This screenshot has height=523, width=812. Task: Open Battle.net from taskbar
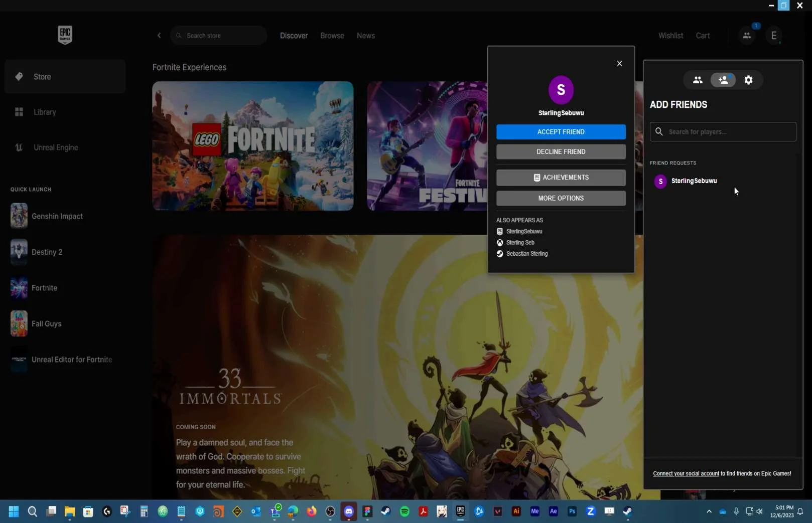pos(479,511)
